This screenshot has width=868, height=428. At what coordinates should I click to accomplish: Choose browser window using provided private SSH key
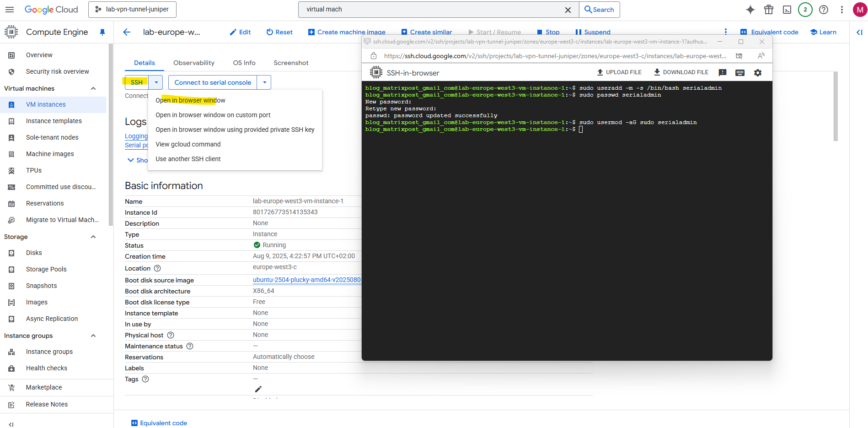[x=235, y=130]
